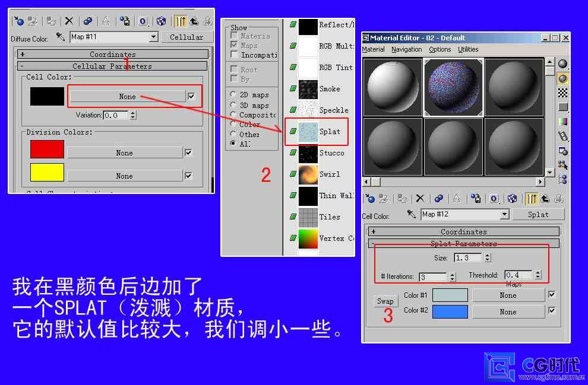Click Sample Type sphere icon on right toolbar
Viewport: 588px width, 385px height.
pos(562,63)
